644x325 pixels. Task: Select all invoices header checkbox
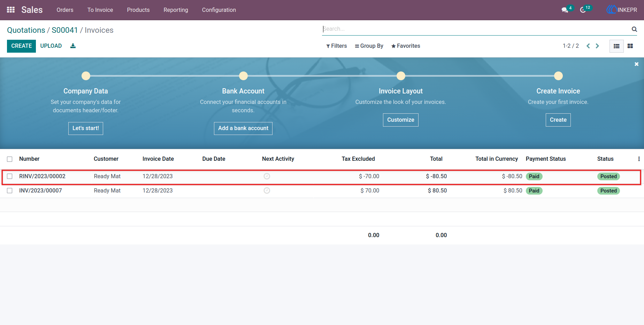coord(10,159)
